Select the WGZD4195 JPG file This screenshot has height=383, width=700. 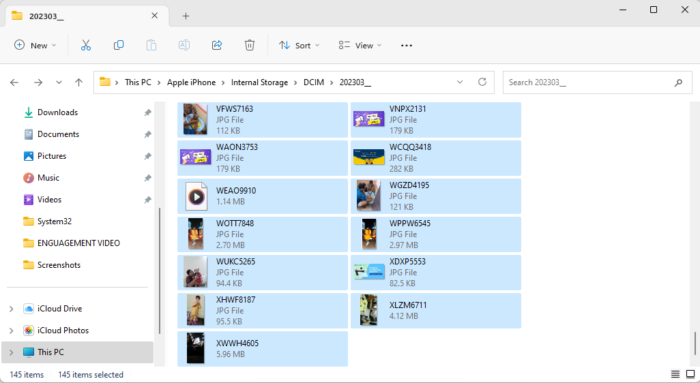pyautogui.click(x=436, y=196)
